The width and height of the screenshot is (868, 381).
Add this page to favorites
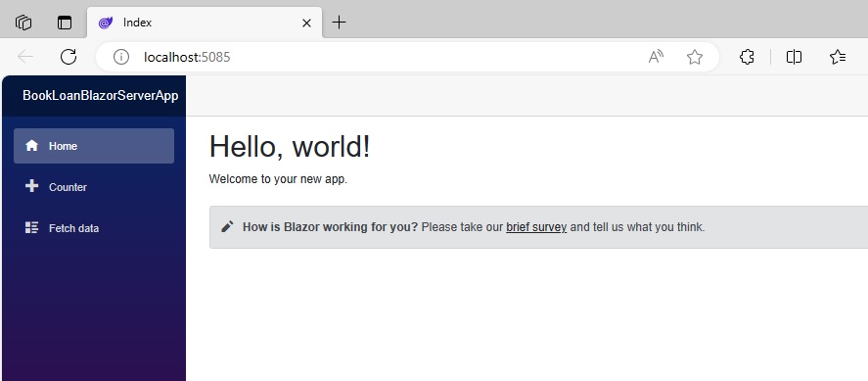click(694, 57)
